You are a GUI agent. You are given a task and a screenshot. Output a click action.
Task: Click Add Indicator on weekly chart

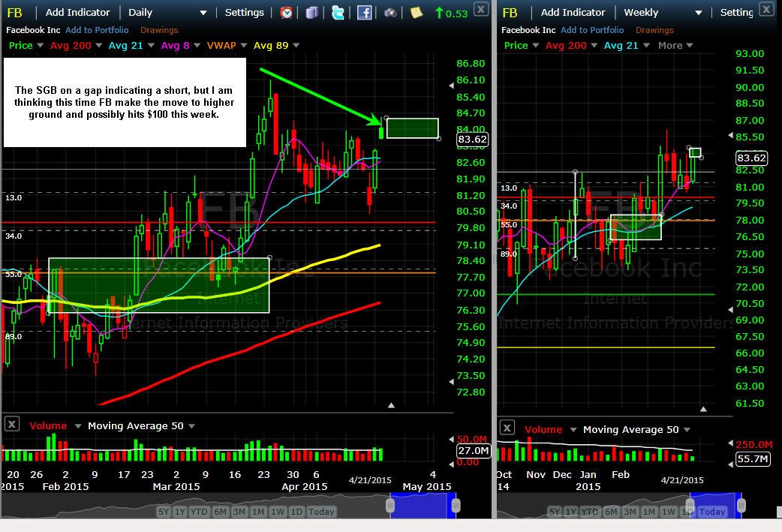(573, 13)
